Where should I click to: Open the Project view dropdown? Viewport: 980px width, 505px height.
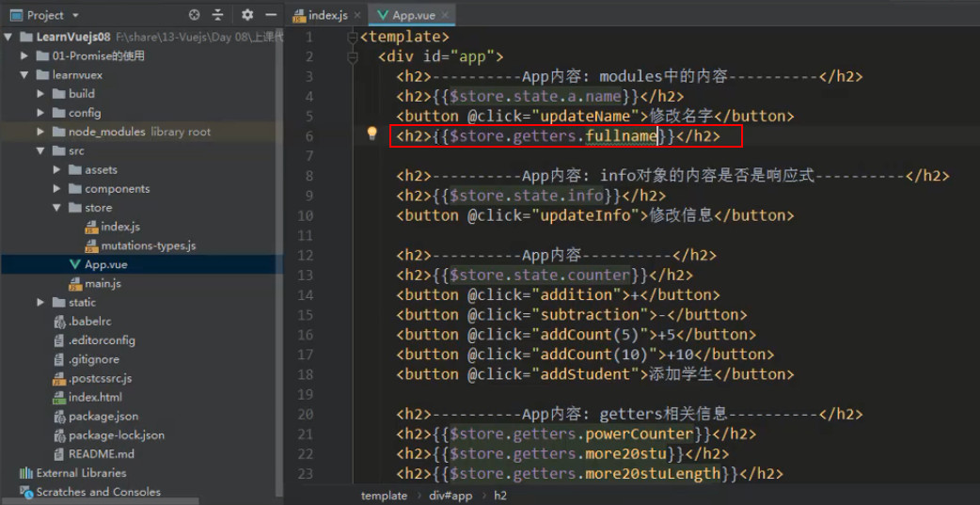(x=75, y=15)
